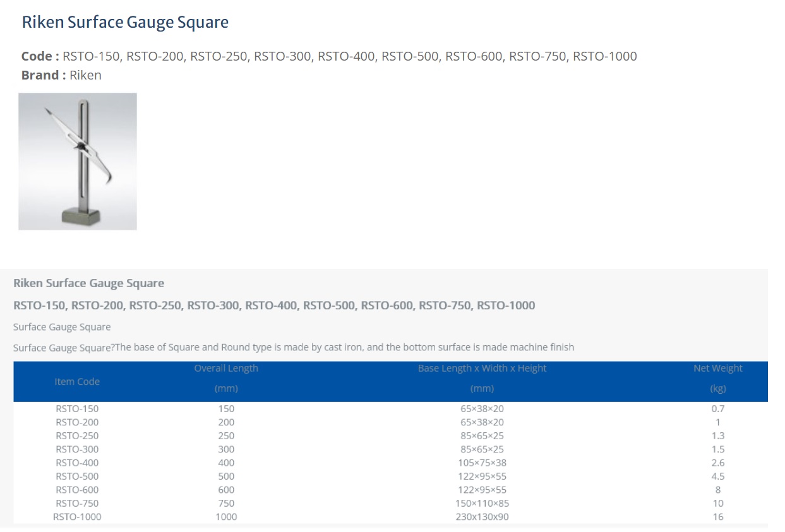
Task: Click the cast iron base description sentence
Action: pos(294,347)
